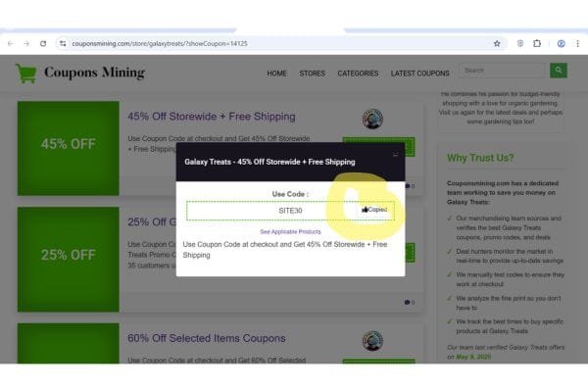Select the SITE30 coupon code text
The height and width of the screenshot is (392, 588).
point(290,211)
